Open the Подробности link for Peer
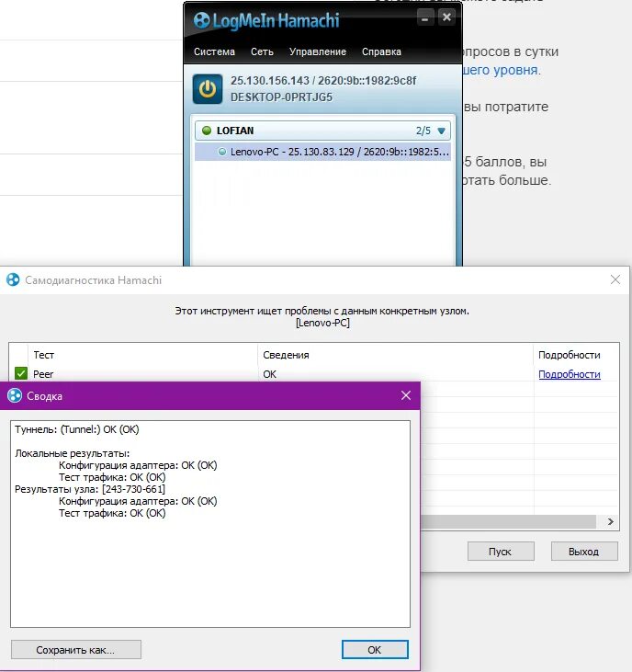Screen dimensions: 632x672 click(569, 374)
